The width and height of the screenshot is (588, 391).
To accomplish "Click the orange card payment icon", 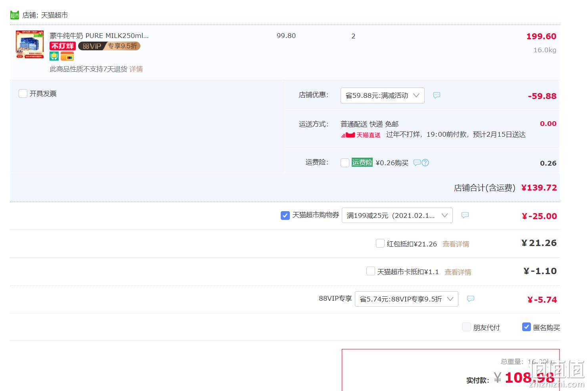I will coord(67,56).
